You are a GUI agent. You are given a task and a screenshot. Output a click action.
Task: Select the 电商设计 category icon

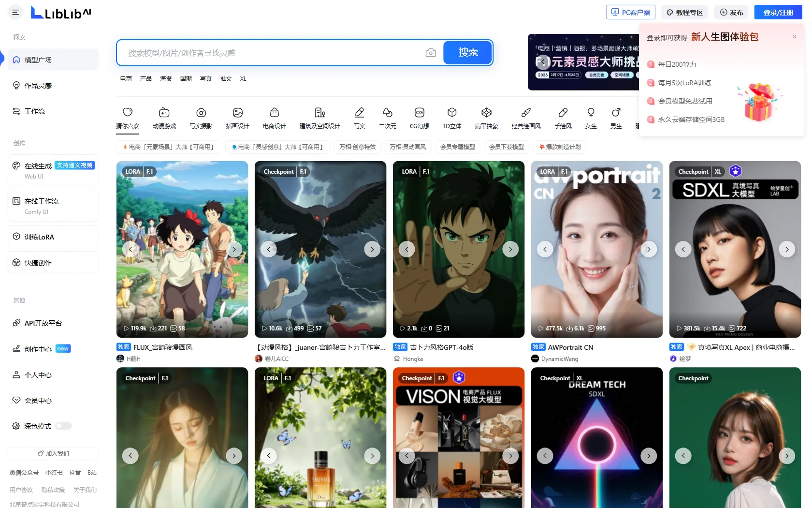275,118
